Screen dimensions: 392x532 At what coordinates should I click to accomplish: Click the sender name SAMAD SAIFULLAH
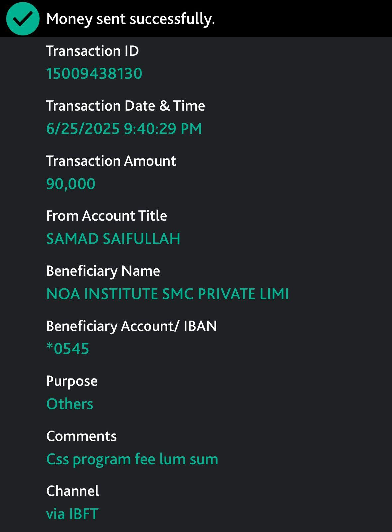(113, 239)
